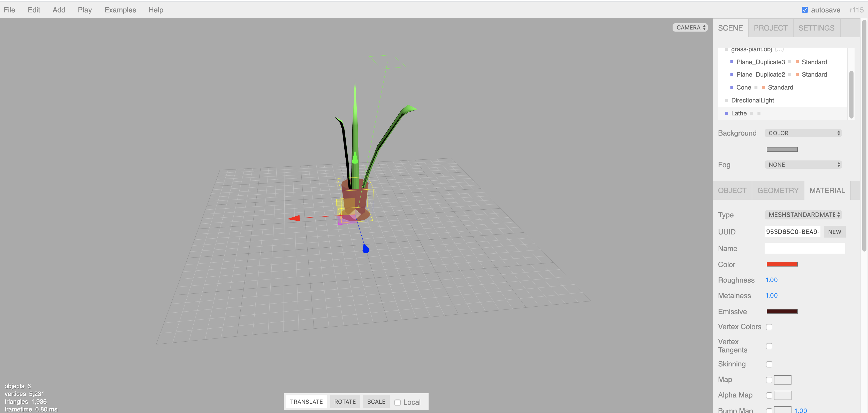Enable the Map texture checkbox
Image resolution: width=868 pixels, height=413 pixels.
click(769, 380)
